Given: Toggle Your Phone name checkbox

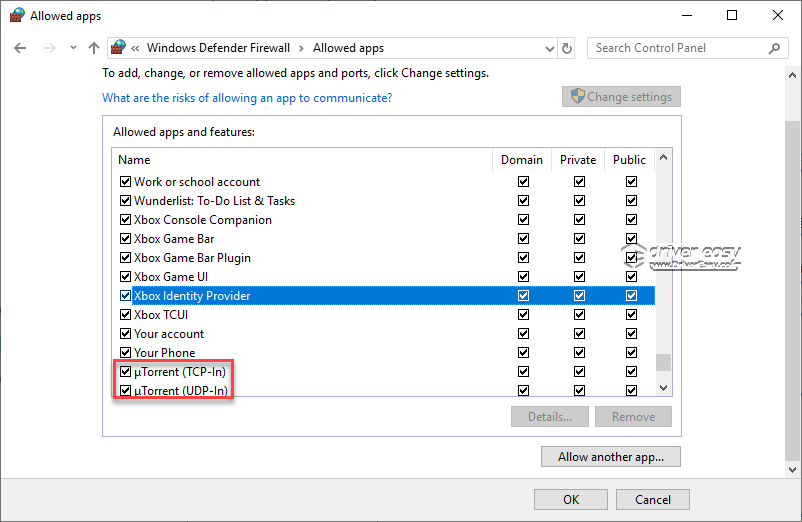Looking at the screenshot, I should pos(125,352).
